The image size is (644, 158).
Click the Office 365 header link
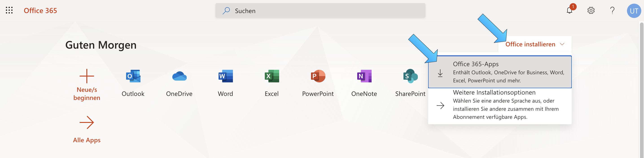tap(40, 11)
